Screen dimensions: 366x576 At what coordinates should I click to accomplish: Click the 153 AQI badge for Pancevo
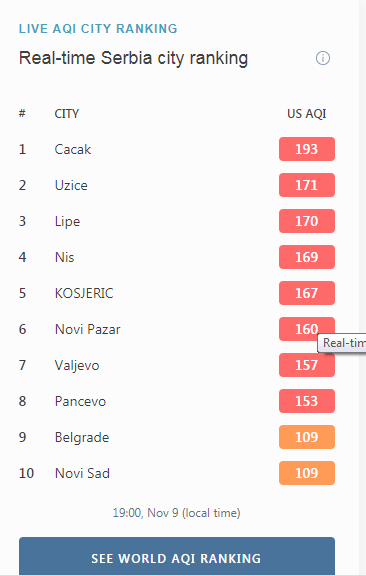(307, 401)
